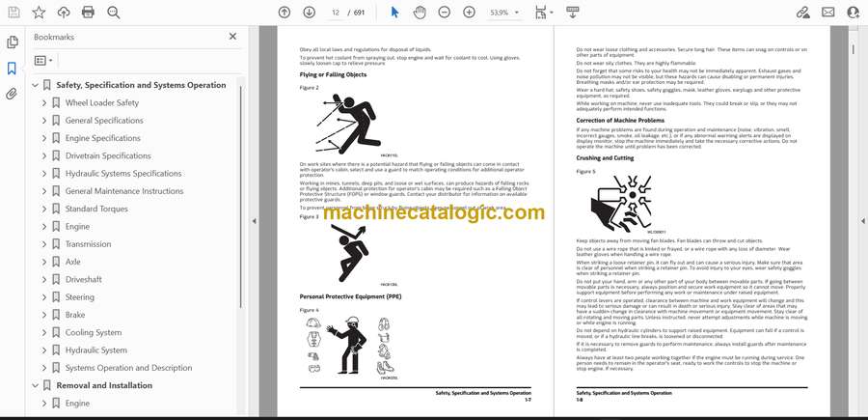Image resolution: width=868 pixels, height=420 pixels.
Task: Jump to the General Specifications bookmark
Action: [x=104, y=121]
